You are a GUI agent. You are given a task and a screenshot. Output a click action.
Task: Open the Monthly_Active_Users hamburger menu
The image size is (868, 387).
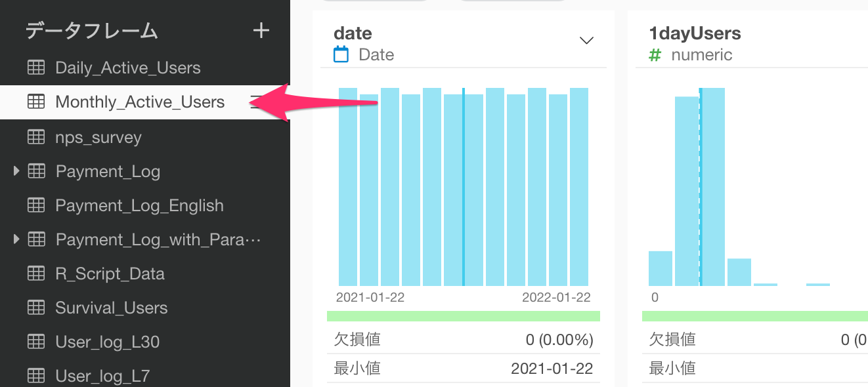click(255, 102)
